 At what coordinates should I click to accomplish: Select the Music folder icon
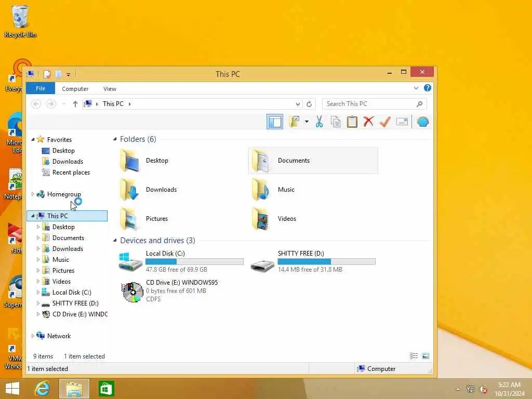(261, 190)
